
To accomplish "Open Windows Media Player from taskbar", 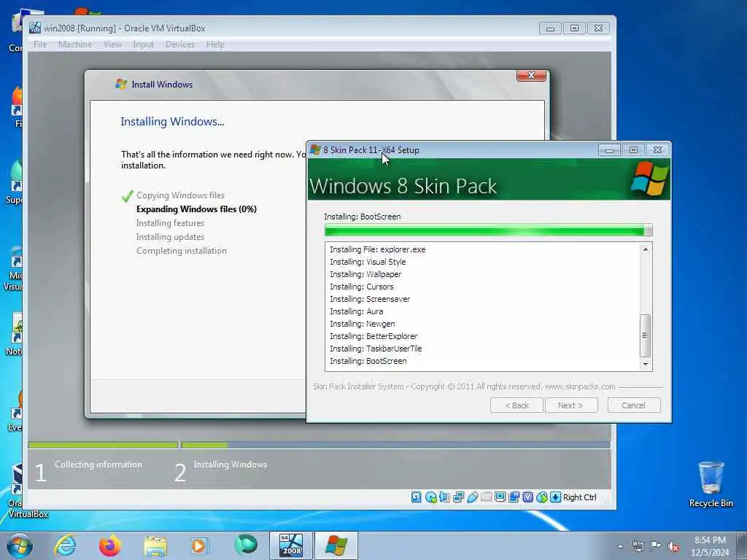I will (x=199, y=545).
